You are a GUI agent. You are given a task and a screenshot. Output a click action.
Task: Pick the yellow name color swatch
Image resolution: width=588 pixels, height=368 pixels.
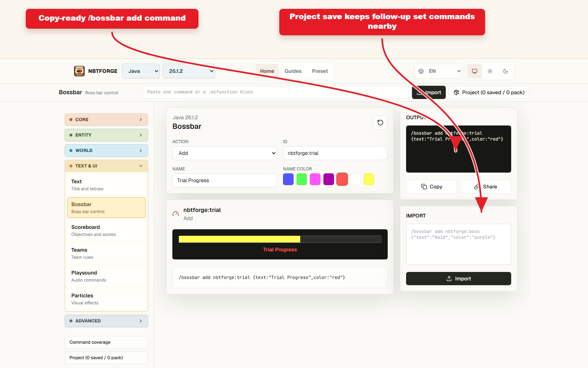click(x=369, y=179)
